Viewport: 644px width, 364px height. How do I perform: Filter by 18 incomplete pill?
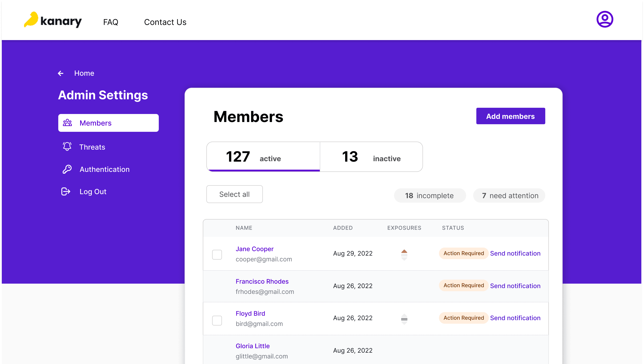[429, 195]
